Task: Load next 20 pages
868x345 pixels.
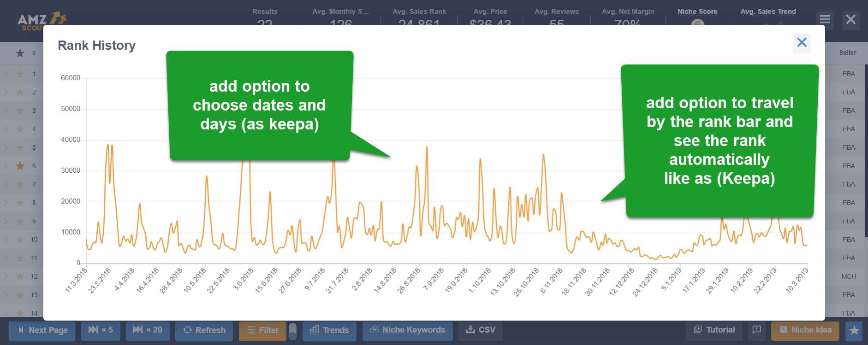Action: pos(148,330)
